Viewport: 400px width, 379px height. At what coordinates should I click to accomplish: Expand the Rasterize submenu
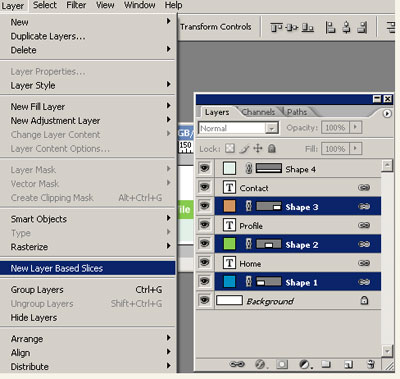point(169,246)
